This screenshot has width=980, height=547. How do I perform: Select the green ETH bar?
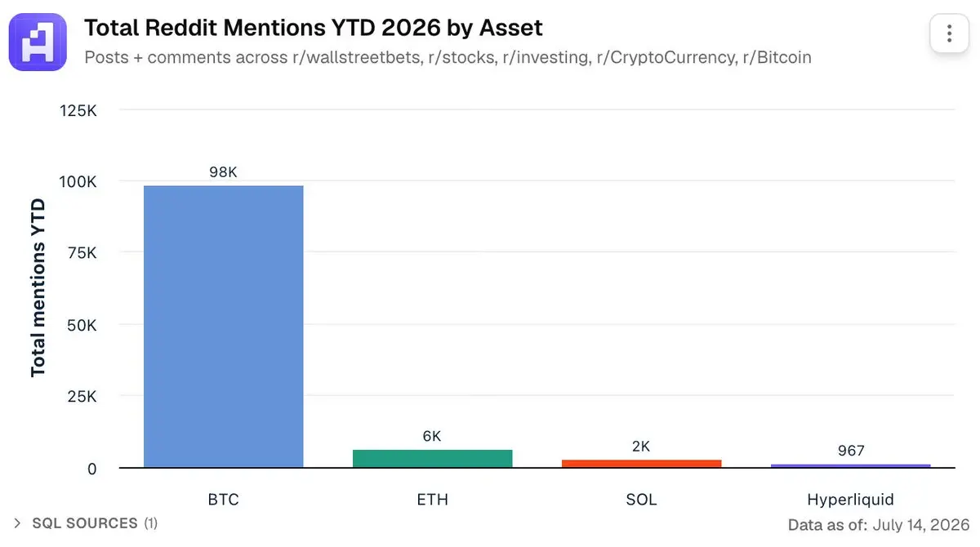click(x=432, y=459)
